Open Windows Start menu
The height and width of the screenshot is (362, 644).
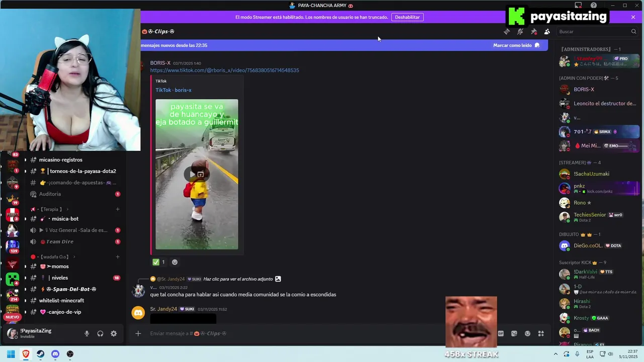coord(11,354)
